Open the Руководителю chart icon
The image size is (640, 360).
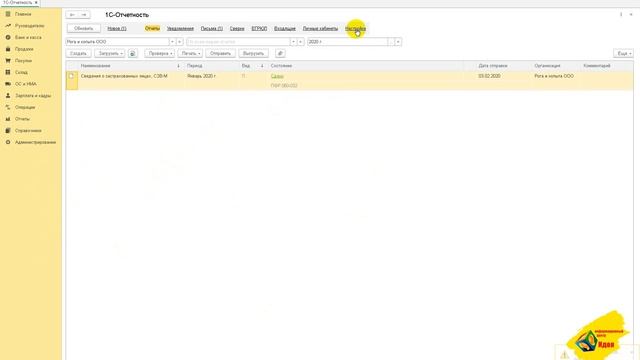coord(8,26)
